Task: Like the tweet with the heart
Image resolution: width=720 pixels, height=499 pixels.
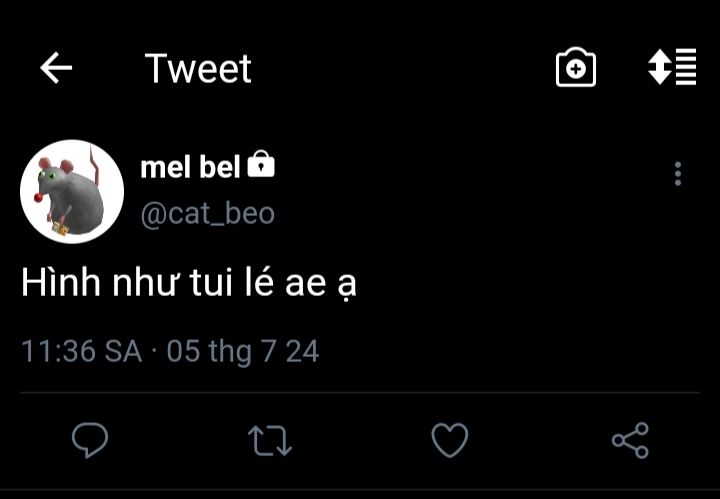Action: (x=450, y=440)
